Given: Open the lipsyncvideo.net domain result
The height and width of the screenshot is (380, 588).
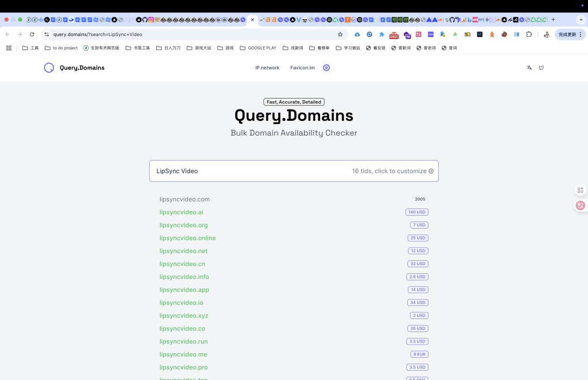Looking at the screenshot, I should coord(183,251).
